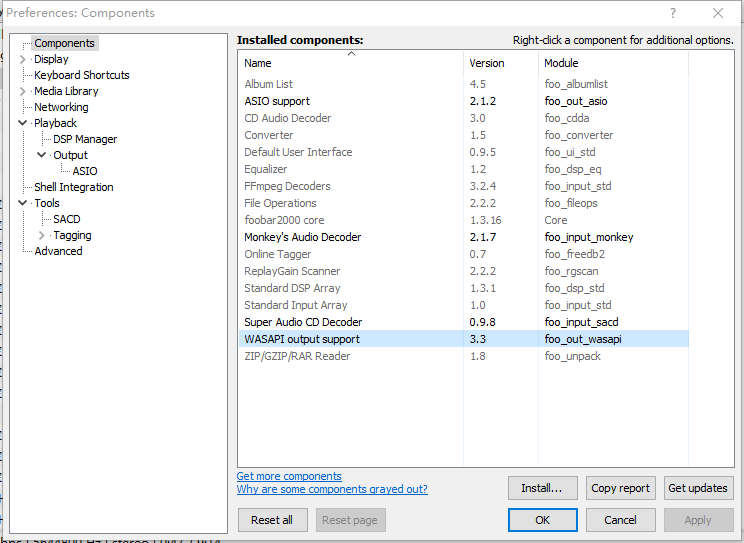Click the Get more components link
The width and height of the screenshot is (744, 543).
(x=289, y=476)
